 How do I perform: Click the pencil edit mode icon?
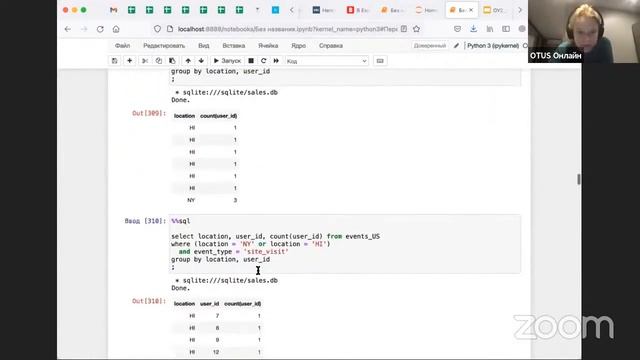456,46
